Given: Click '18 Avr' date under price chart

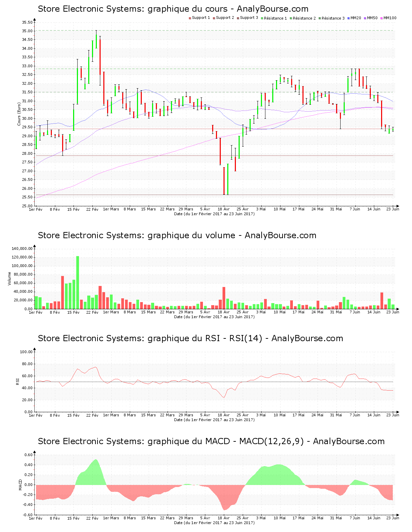Looking at the screenshot, I should pyautogui.click(x=224, y=209).
